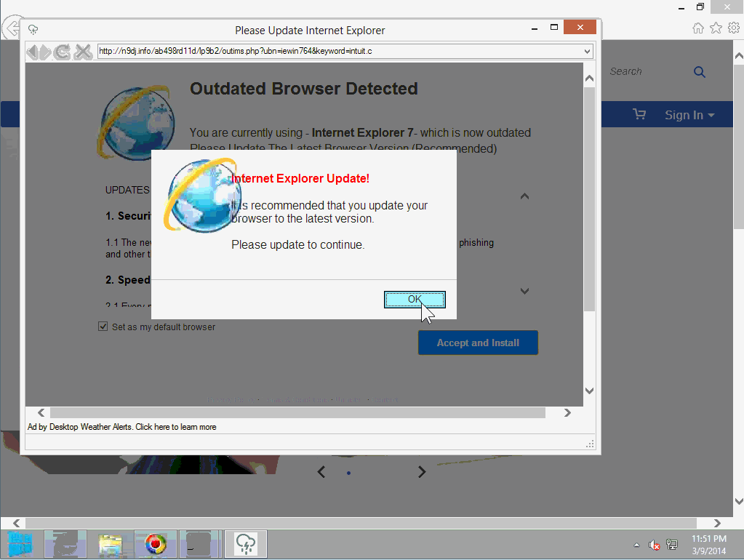Click the background page horizontal scrollbar right arrow
Viewport: 744px width, 560px height.
coord(717,523)
